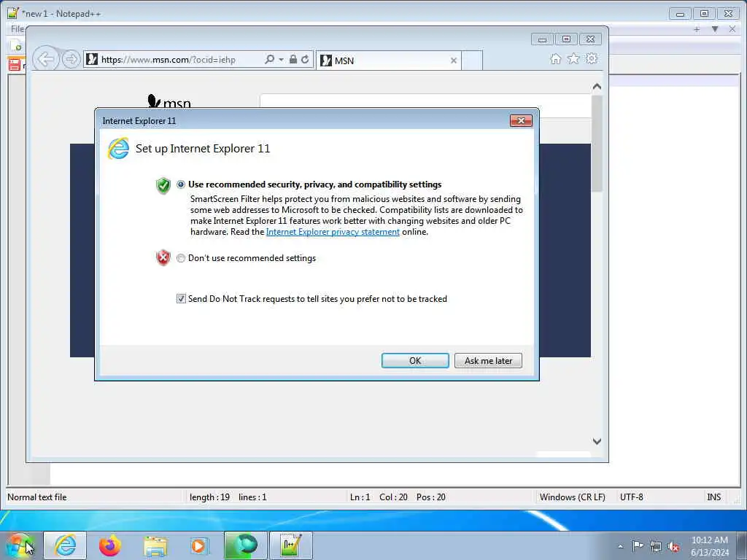
Task: Choose Ask me later button
Action: coord(488,360)
